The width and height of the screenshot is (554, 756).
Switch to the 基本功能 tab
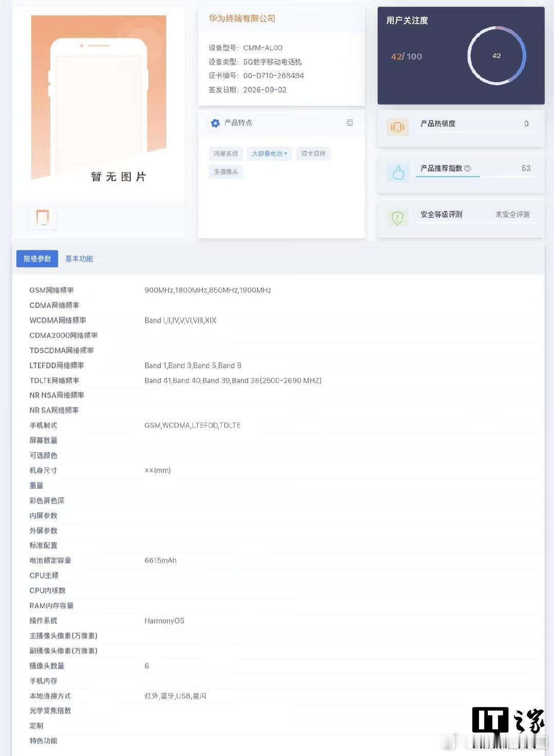(79, 259)
